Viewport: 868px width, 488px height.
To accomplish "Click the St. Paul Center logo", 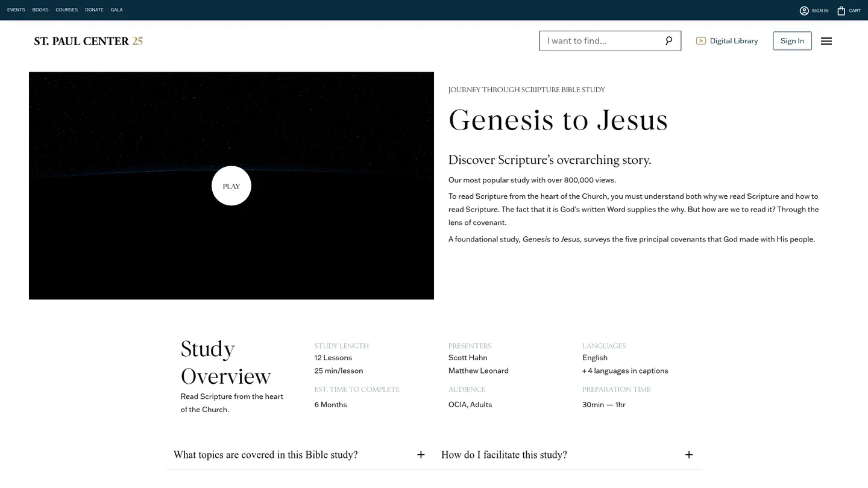I will 89,41.
